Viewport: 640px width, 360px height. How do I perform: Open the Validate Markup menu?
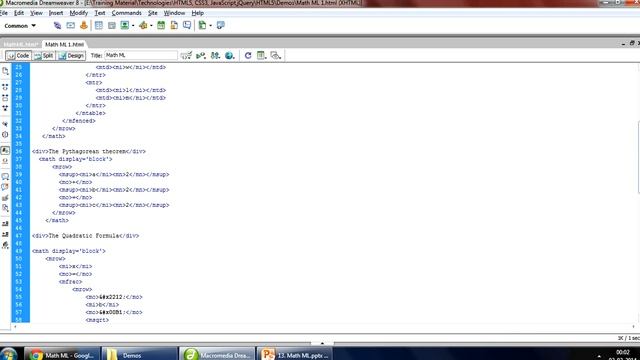pyautogui.click(x=201, y=55)
